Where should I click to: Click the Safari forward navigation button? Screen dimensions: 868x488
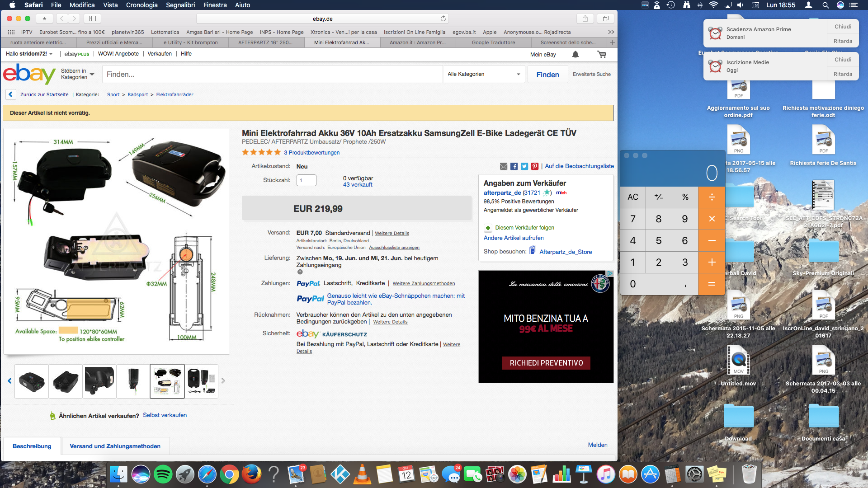point(74,19)
